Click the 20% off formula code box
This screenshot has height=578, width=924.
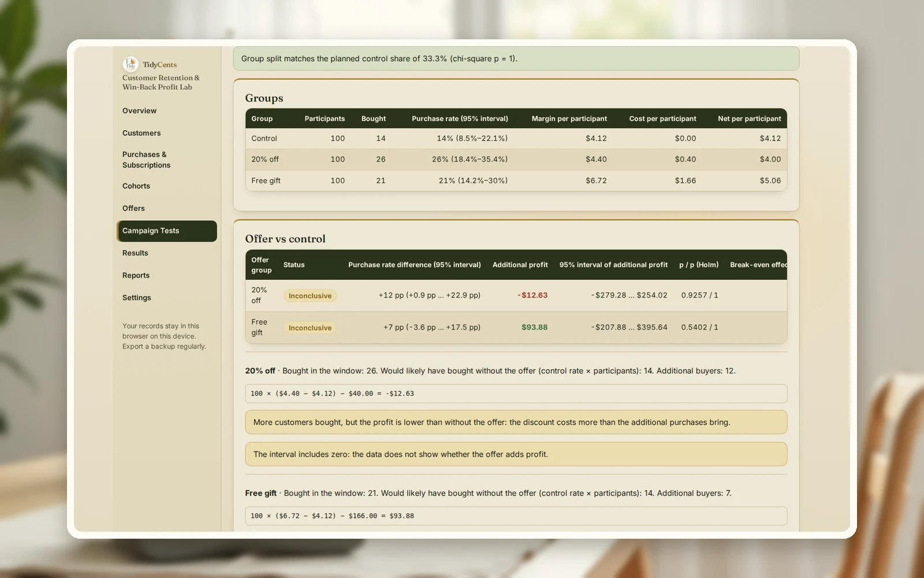click(x=516, y=394)
